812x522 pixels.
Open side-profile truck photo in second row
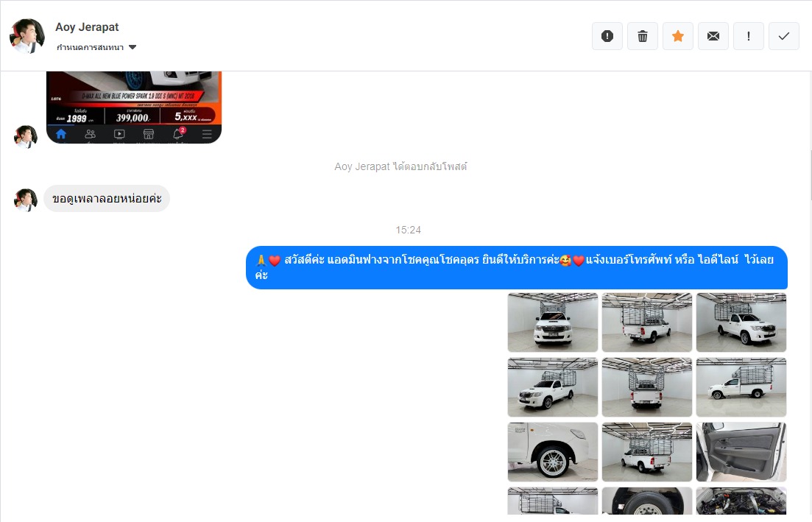[x=741, y=387]
